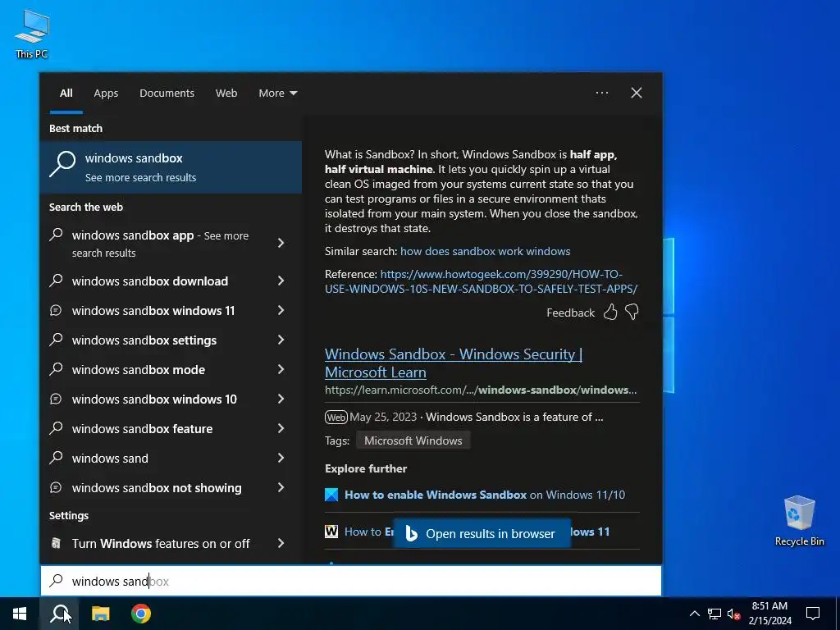This screenshot has width=840, height=630.
Task: Expand the windows sandbox not showing arrow
Action: (x=281, y=487)
